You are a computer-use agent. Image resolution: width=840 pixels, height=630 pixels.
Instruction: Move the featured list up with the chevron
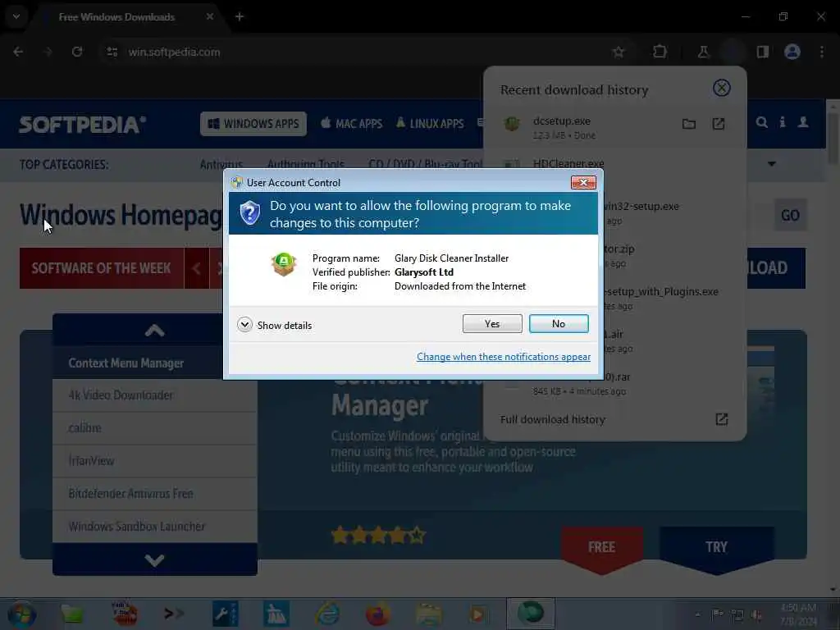(x=154, y=330)
